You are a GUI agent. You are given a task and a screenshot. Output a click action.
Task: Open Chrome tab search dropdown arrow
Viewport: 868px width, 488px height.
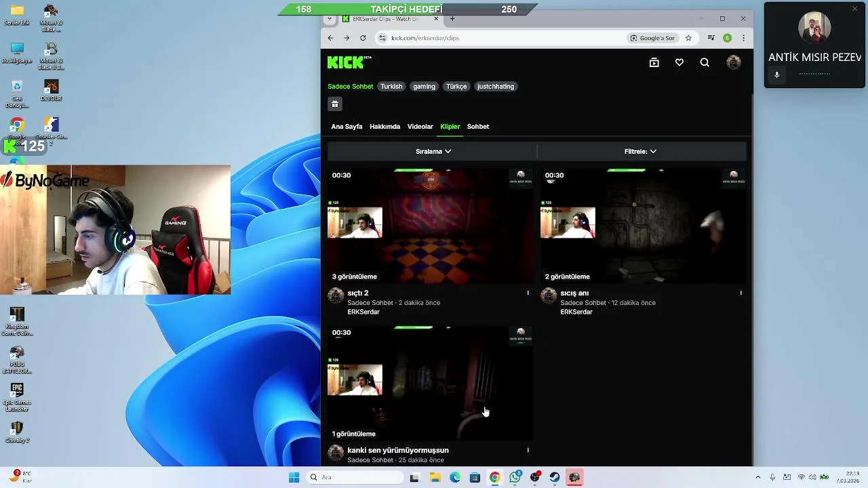330,19
